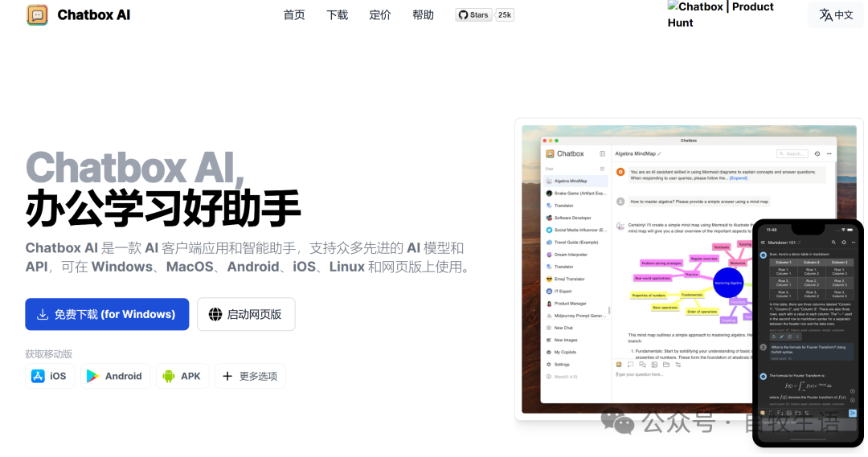
Task: Click the 25k star count badge
Action: tap(504, 15)
